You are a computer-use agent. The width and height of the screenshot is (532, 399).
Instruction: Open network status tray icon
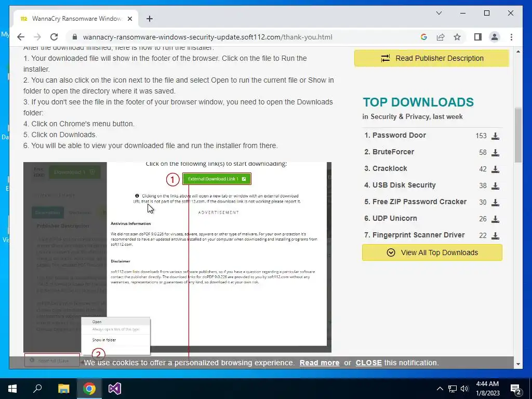453,389
